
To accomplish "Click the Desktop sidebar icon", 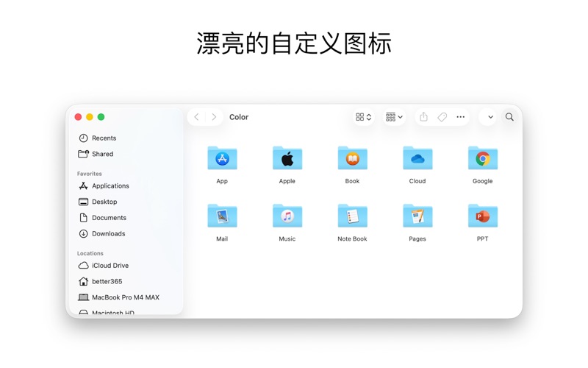I will coord(83,202).
